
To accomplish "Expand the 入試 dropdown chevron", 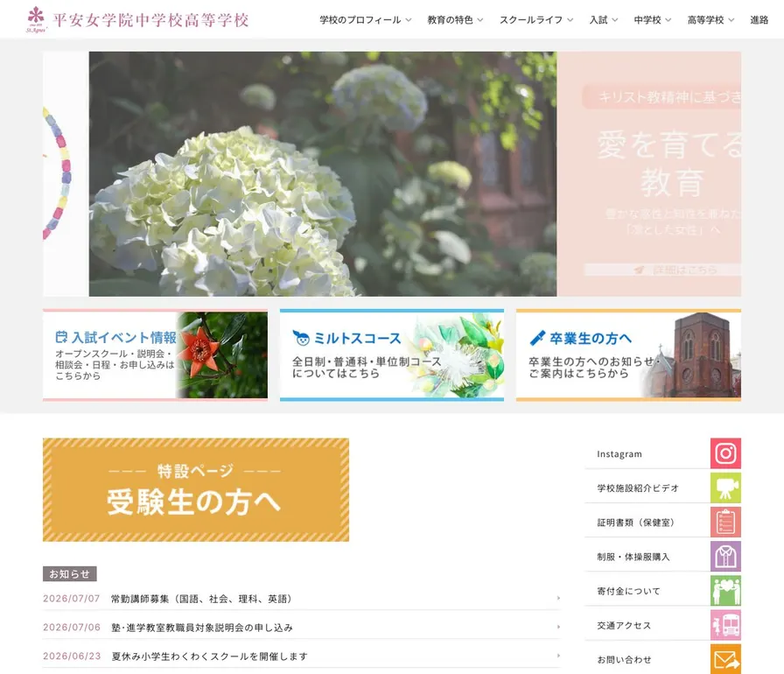I will pos(615,20).
